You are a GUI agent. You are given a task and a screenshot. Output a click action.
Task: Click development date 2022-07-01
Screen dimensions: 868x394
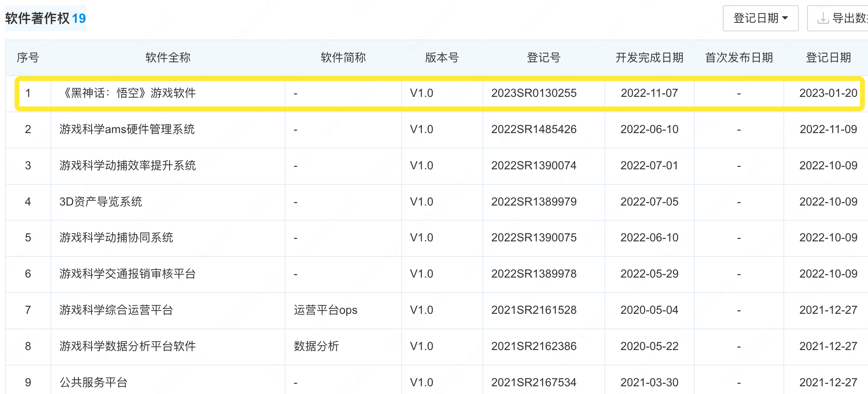(650, 166)
